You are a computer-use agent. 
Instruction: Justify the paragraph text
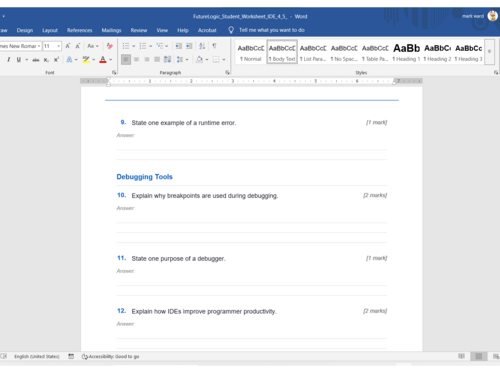coord(157,60)
